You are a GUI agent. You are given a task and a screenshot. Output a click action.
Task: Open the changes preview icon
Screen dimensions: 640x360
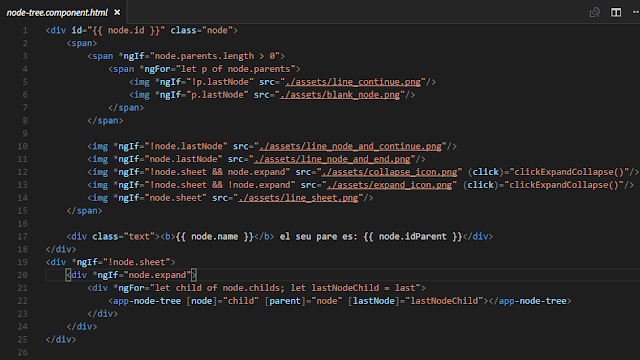[595, 12]
